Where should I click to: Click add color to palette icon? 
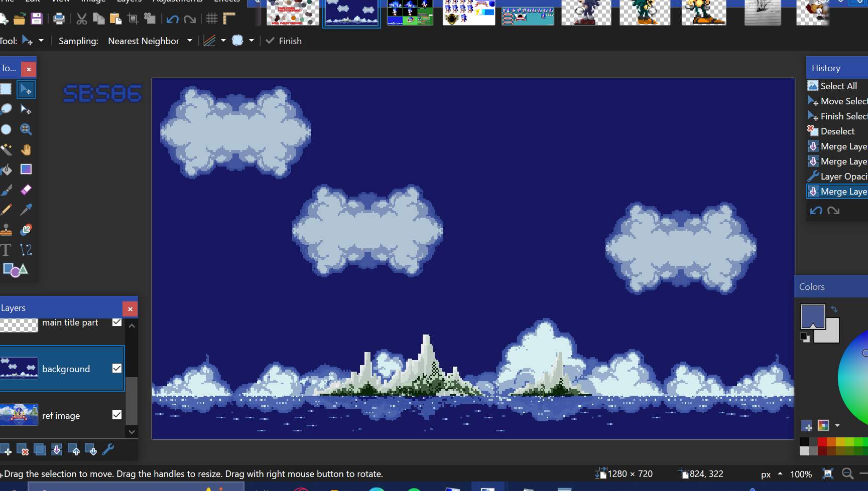807,426
